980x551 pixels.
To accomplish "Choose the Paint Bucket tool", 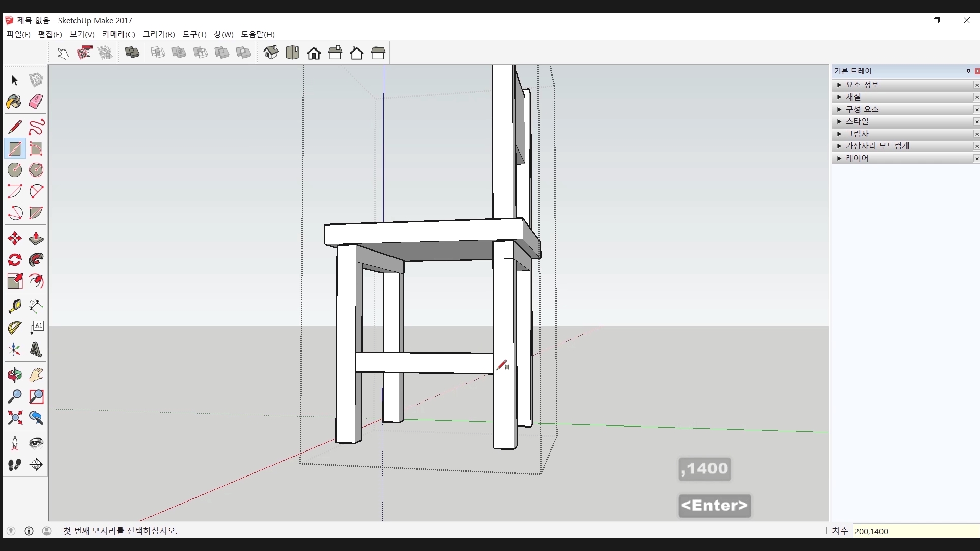I will (14, 102).
